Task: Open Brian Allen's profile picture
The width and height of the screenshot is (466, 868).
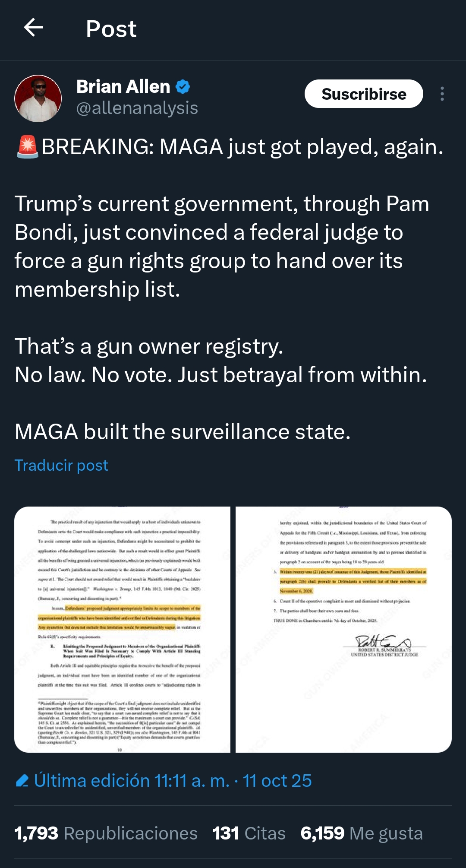Action: [x=38, y=98]
